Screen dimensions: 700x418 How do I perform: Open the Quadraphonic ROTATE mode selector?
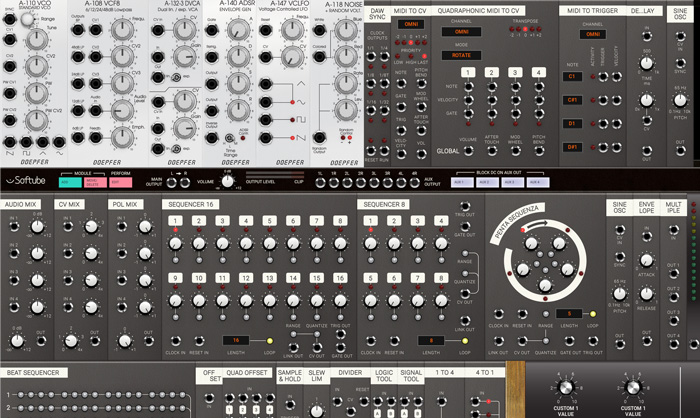[461, 55]
